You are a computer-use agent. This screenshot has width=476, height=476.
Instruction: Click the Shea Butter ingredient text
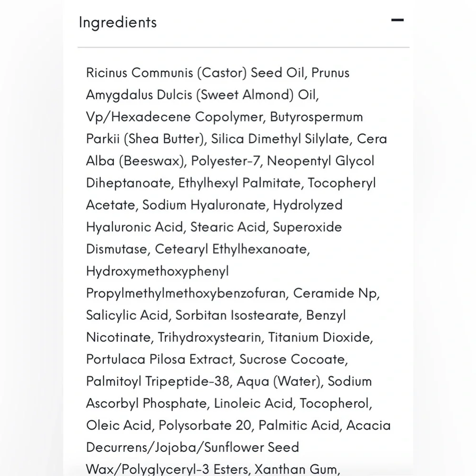165,139
